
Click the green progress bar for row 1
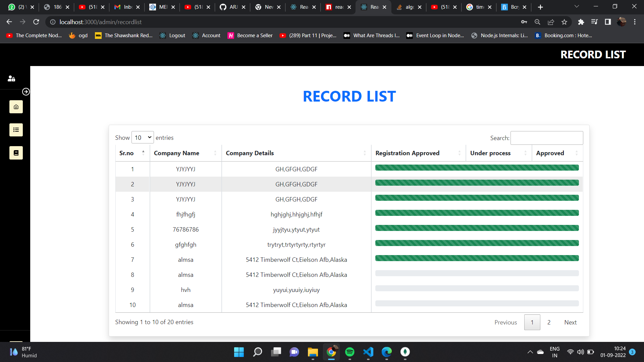477,168
